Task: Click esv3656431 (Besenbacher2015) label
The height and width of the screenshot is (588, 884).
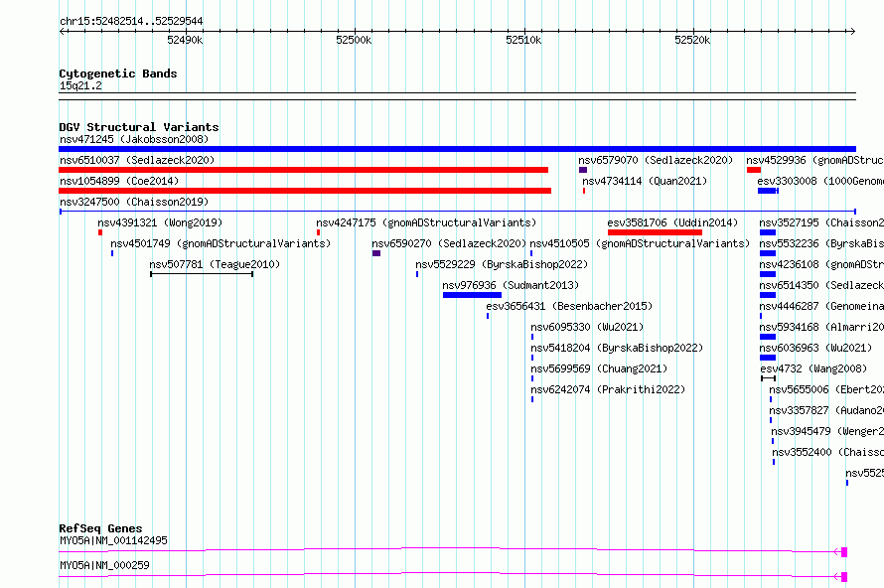Action: 569,306
